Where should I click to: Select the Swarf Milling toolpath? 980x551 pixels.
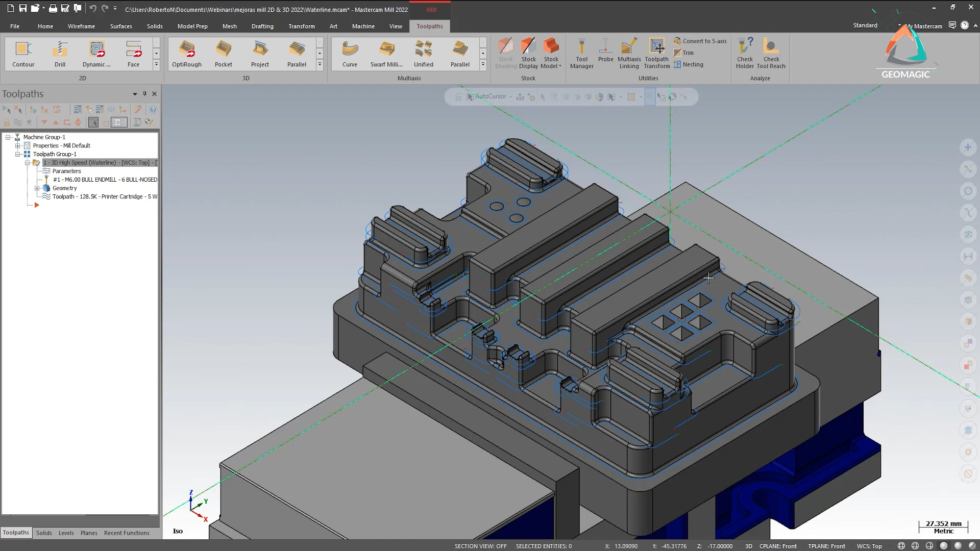point(386,54)
